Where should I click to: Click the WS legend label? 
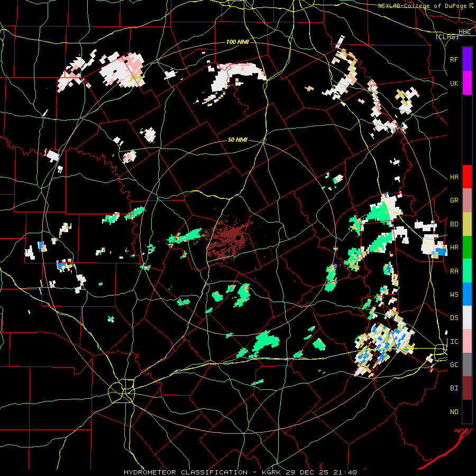click(x=454, y=295)
